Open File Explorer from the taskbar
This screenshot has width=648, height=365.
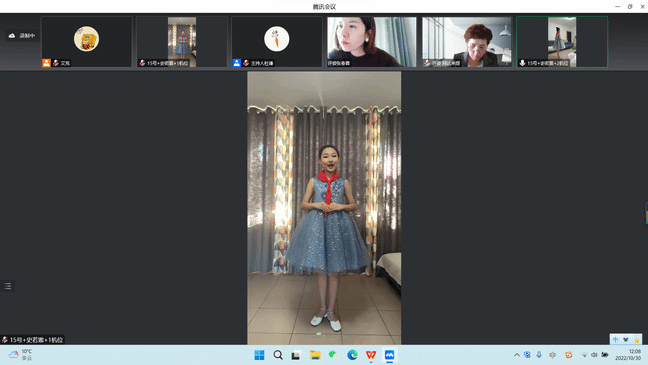(315, 355)
